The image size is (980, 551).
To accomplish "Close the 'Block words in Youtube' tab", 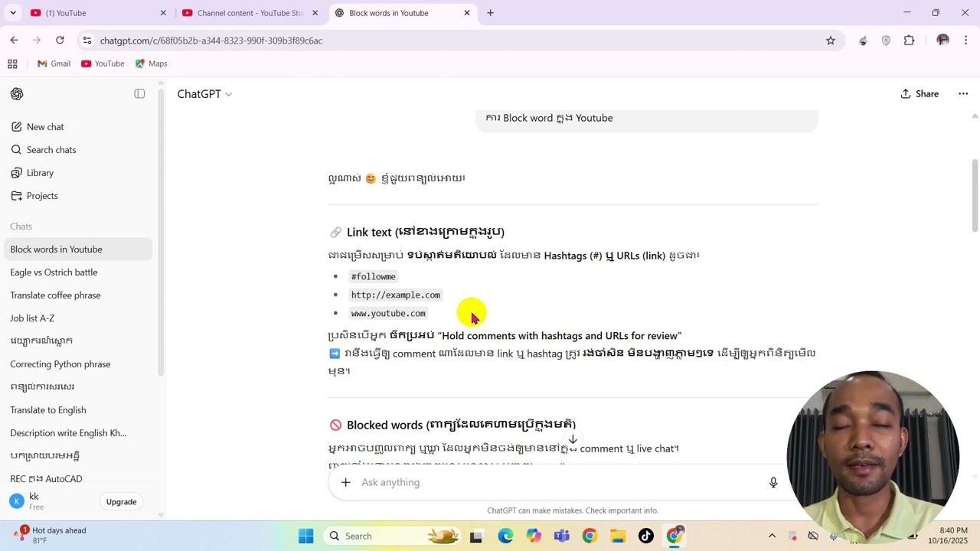I will (x=467, y=13).
